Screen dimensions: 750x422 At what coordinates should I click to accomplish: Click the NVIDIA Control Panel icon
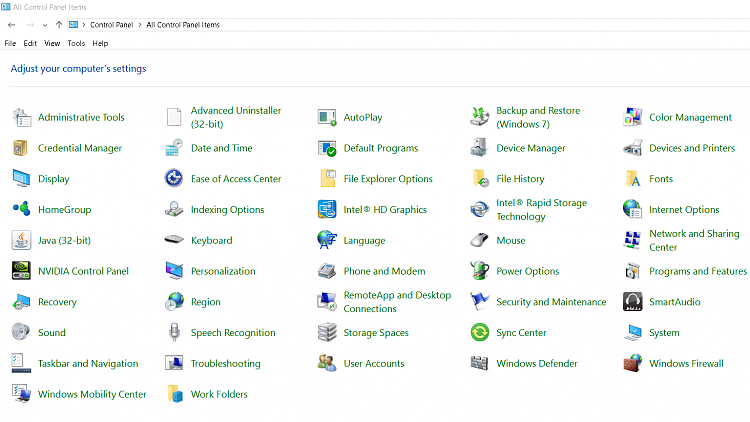(21, 271)
